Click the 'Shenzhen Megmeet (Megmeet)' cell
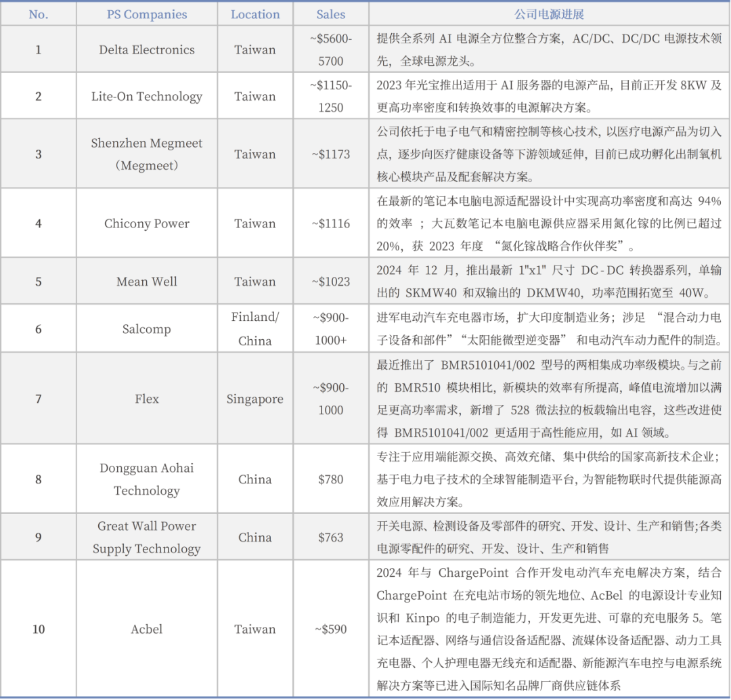The width and height of the screenshot is (731, 700). pyautogui.click(x=147, y=154)
